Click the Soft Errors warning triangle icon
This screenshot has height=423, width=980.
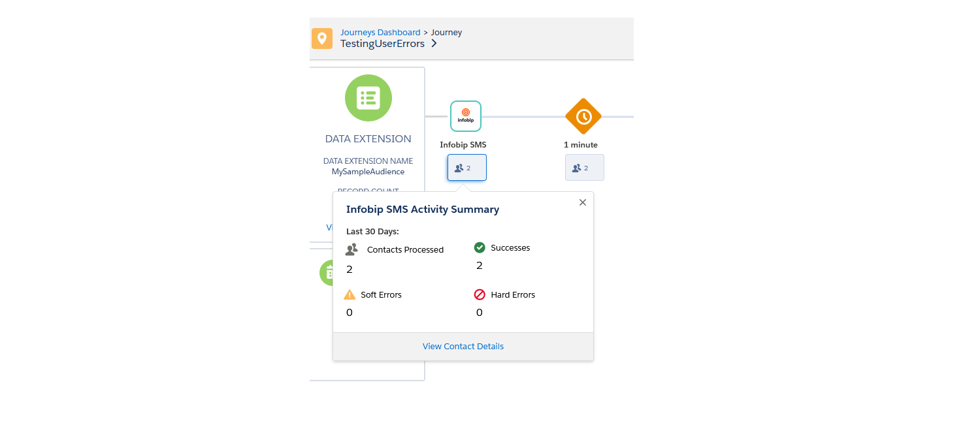point(350,295)
